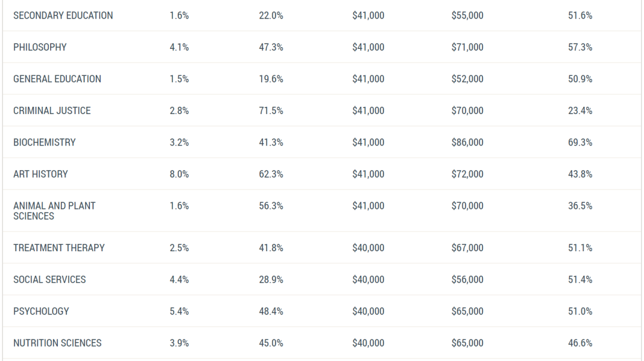
Task: Click Biochemistry's $86,000 salary value
Action: [x=467, y=142]
